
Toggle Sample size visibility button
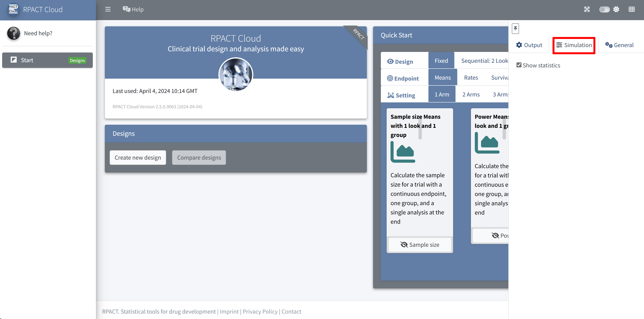pyautogui.click(x=420, y=245)
